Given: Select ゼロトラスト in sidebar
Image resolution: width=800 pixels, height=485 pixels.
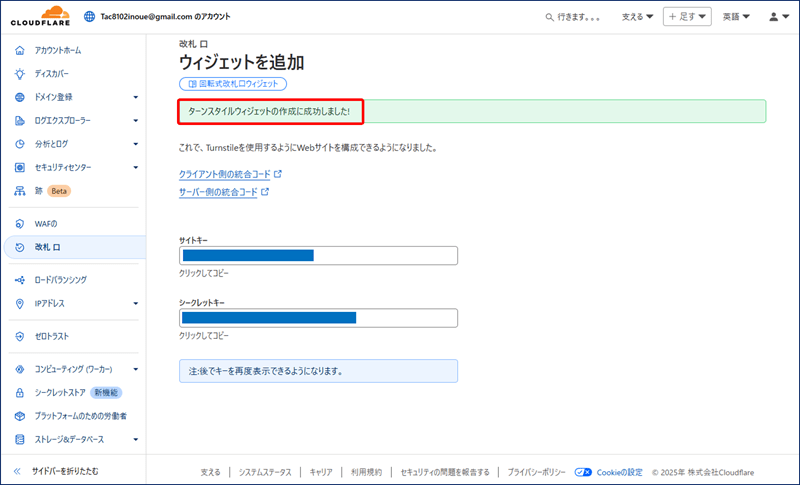Looking at the screenshot, I should pyautogui.click(x=52, y=336).
